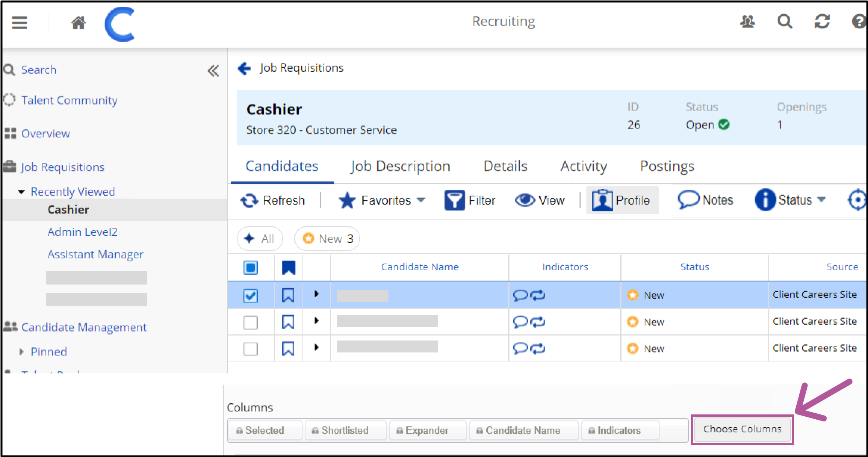Open Notes from the toolbar
This screenshot has width=868, height=457.
coord(705,200)
